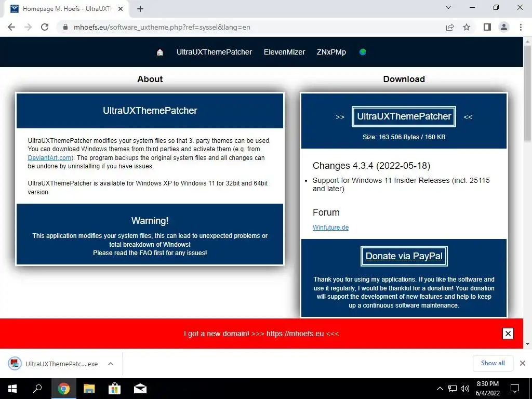This screenshot has width=532, height=399.
Task: Open the browser side panel icon
Action: coord(487,27)
